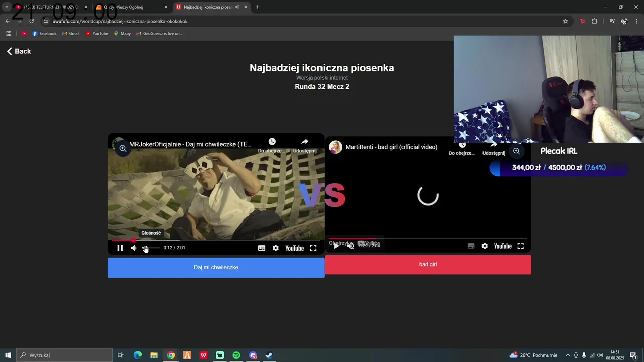Image resolution: width=644 pixels, height=362 pixels.
Task: Seek on the left video progress bar
Action: [216, 240]
